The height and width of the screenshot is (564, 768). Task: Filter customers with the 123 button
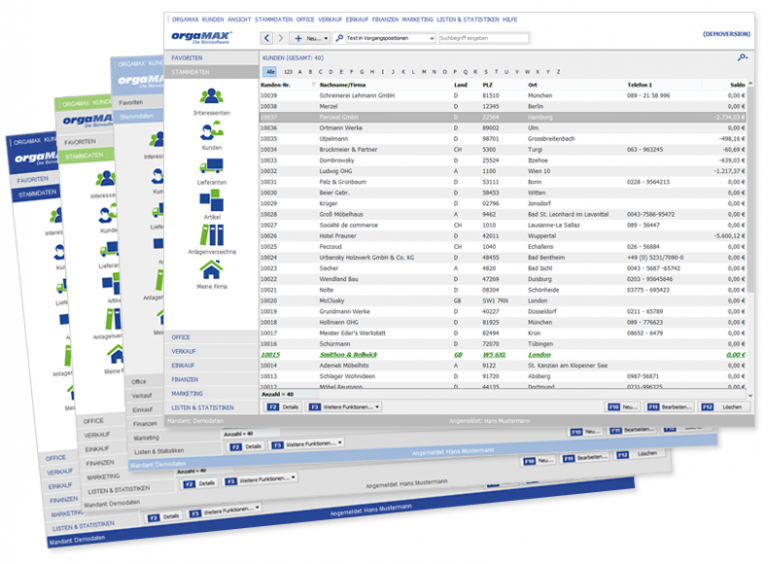(288, 72)
